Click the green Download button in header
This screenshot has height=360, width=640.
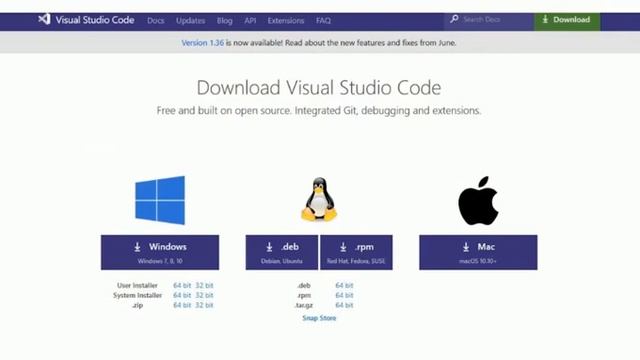click(x=567, y=20)
